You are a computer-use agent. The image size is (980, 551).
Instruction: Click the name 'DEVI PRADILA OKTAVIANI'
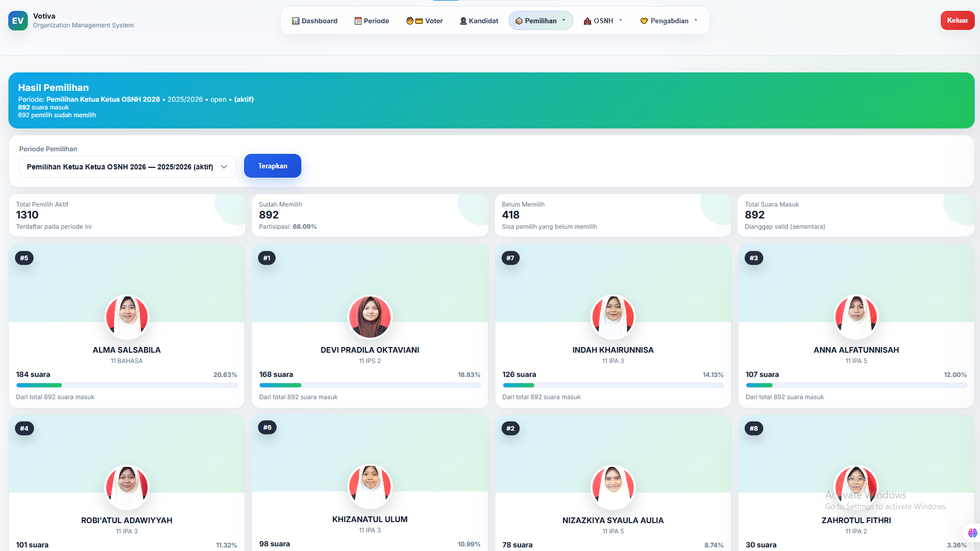pos(370,350)
